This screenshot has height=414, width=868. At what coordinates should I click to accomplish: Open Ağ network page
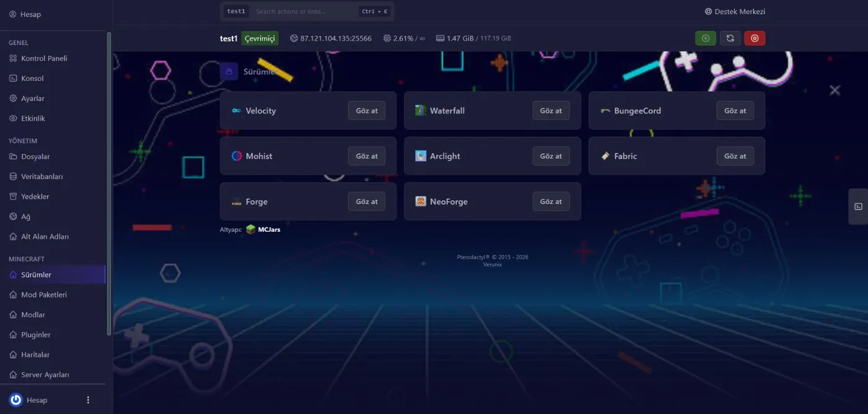[53, 216]
